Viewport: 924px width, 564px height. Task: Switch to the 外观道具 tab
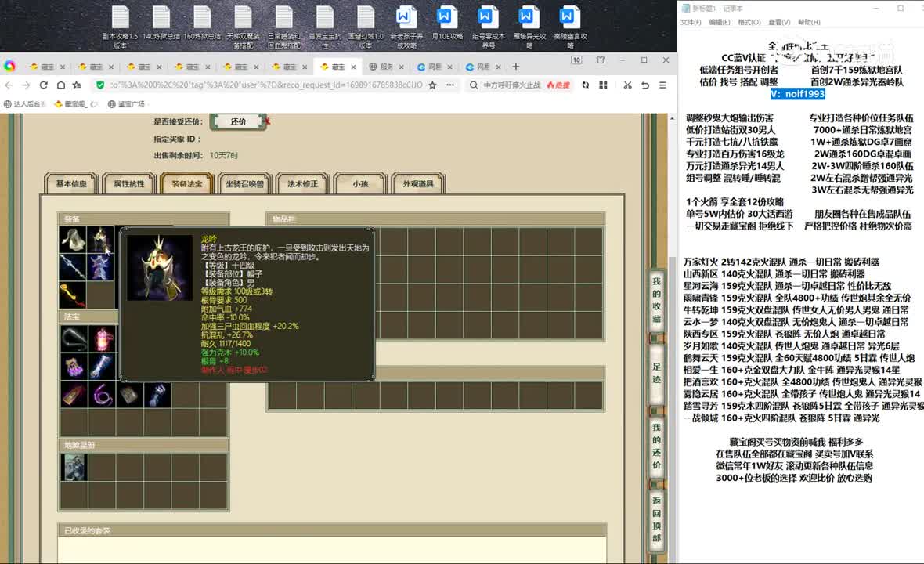pyautogui.click(x=418, y=184)
